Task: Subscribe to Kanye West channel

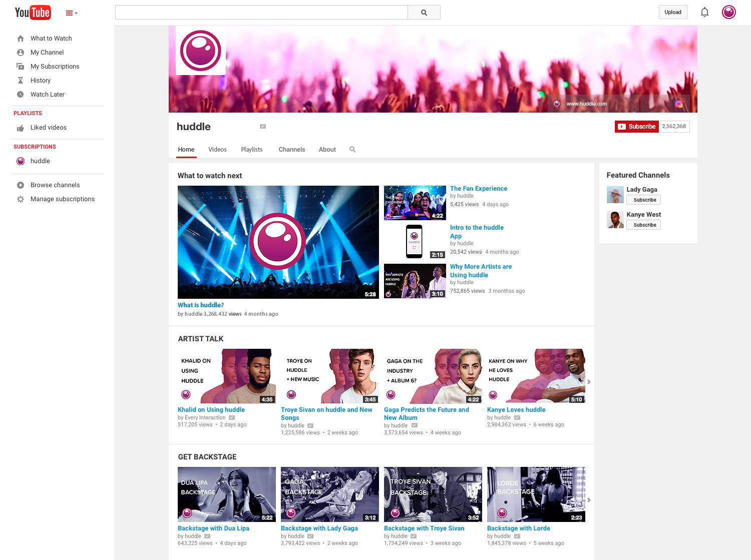Action: 644,225
